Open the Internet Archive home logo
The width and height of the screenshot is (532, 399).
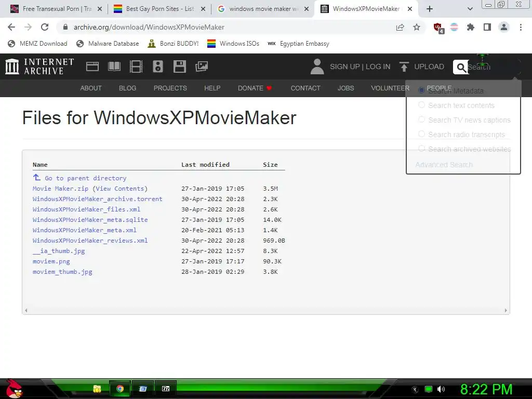pyautogui.click(x=39, y=66)
